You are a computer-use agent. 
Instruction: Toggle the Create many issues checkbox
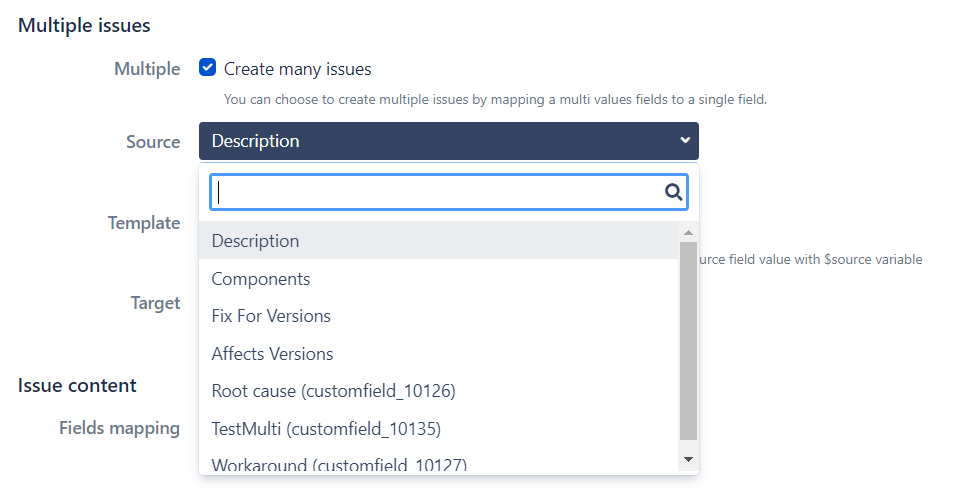click(x=208, y=69)
